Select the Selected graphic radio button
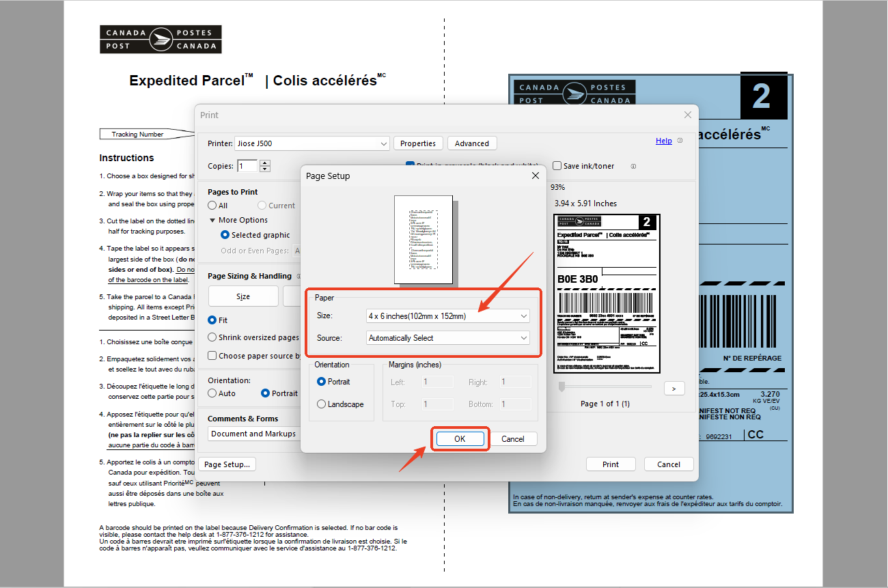Viewport: 888px width, 588px height. [225, 234]
